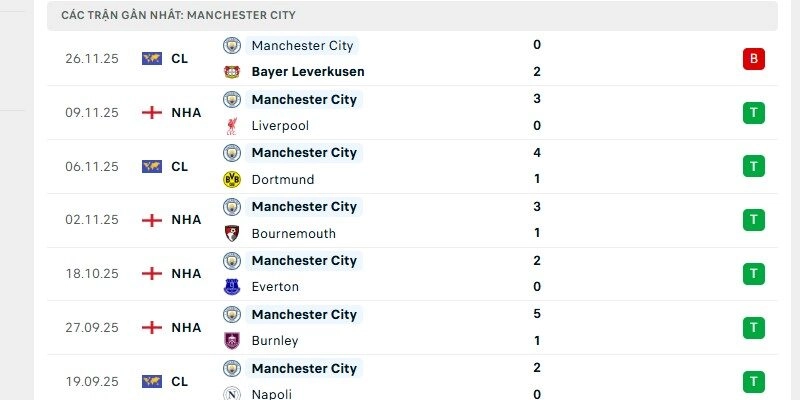Screen dimensions: 800x400
Task: Open the Bayer Leverkusen team link
Action: click(308, 72)
